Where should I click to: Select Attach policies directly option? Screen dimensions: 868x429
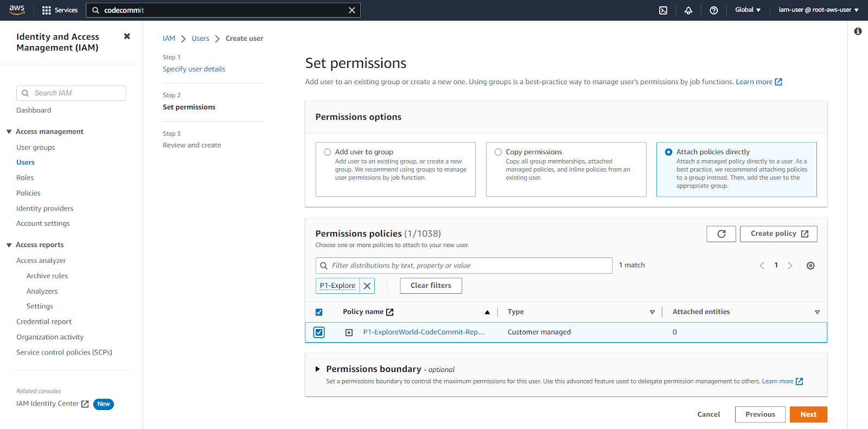pyautogui.click(x=668, y=152)
